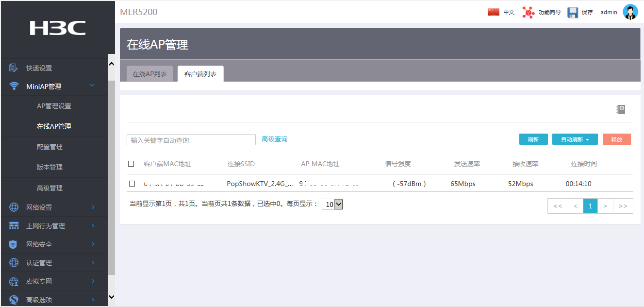644x307 pixels.
Task: Click the H3C logo
Action: 57,28
